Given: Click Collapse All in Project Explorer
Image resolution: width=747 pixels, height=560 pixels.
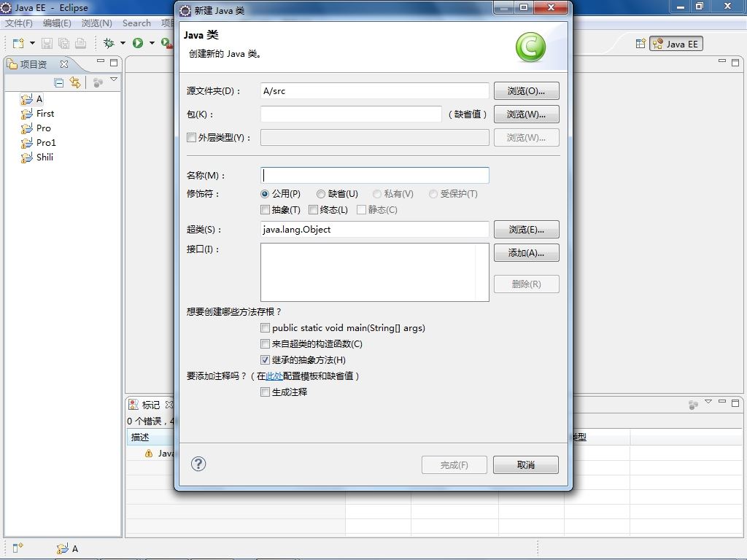Looking at the screenshot, I should pos(59,83).
